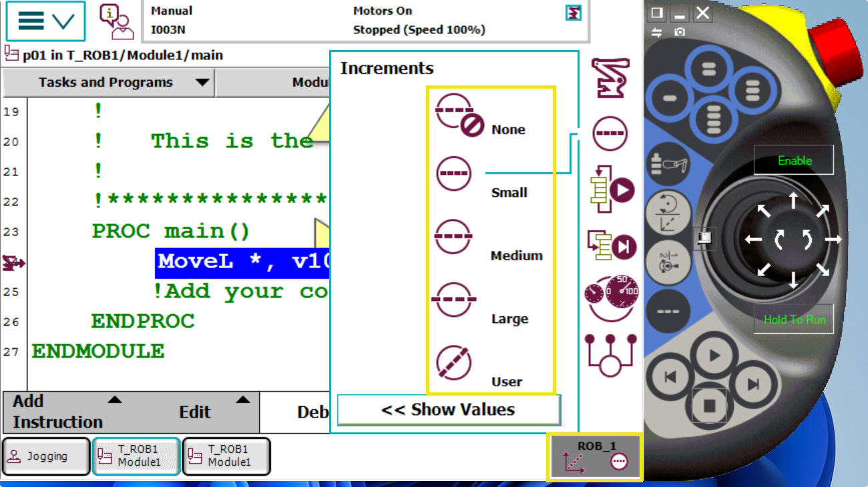Click the Mechanical Unit quickset icon

click(x=610, y=77)
